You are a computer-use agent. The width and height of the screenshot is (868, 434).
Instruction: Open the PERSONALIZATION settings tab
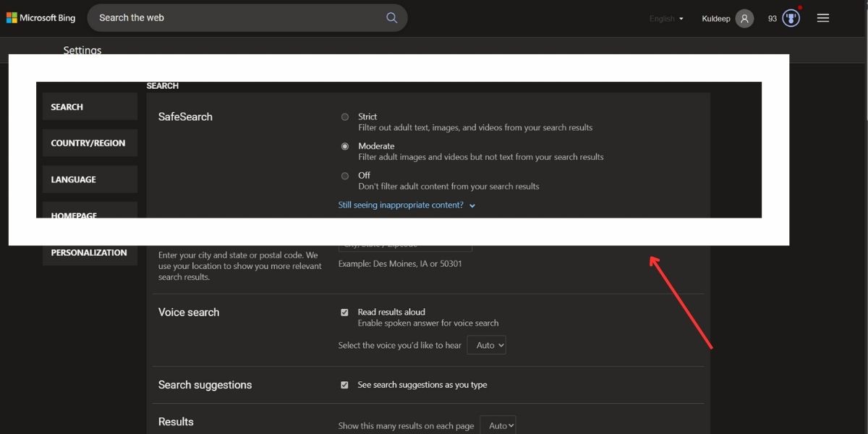tap(90, 252)
